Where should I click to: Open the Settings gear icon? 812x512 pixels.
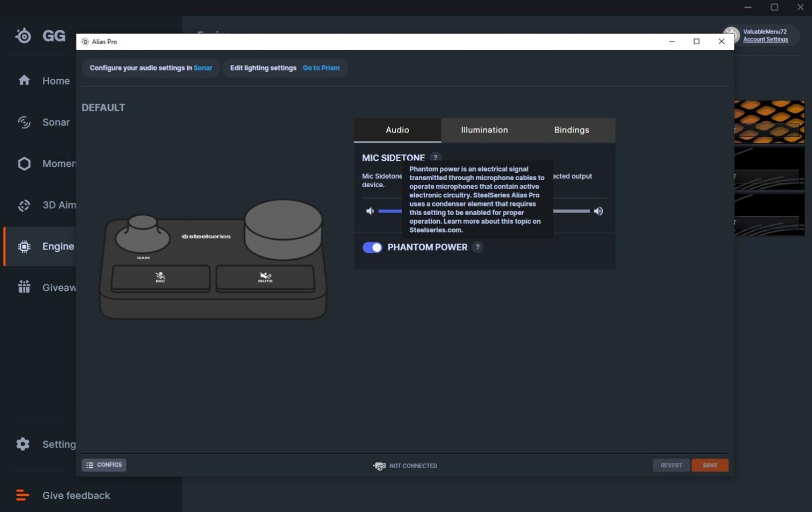tap(23, 444)
